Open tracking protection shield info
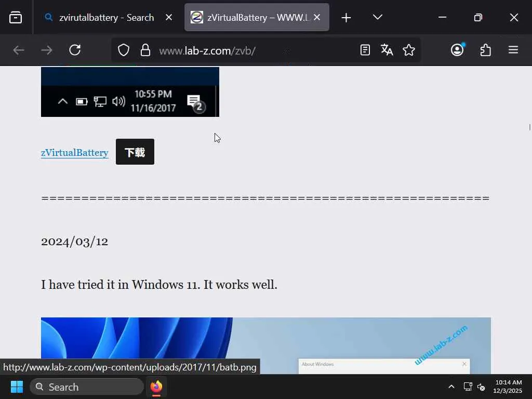Image resolution: width=532 pixels, height=399 pixels. pyautogui.click(x=124, y=50)
